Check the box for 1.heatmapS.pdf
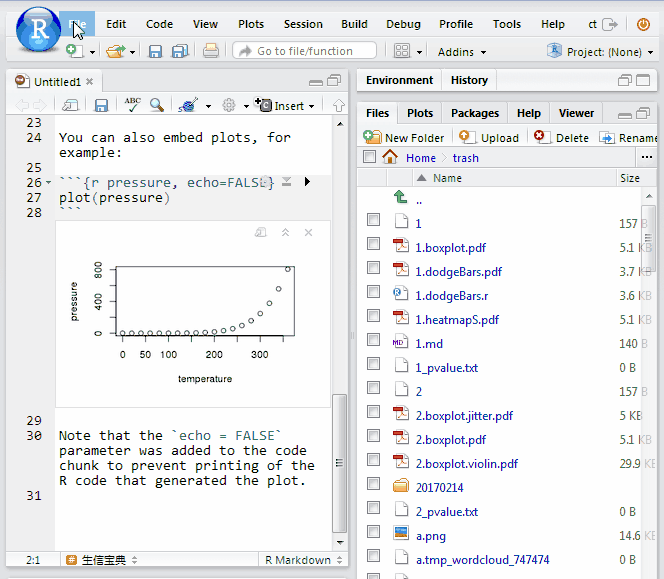Viewport: 664px width, 579px height. pos(373,316)
